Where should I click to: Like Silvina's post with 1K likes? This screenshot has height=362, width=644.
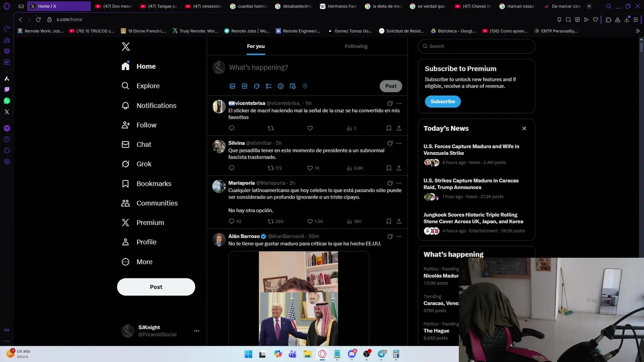(x=313, y=168)
